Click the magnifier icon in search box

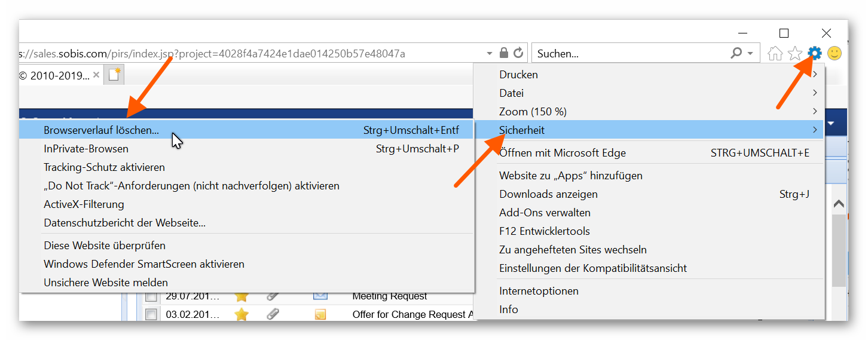click(736, 53)
